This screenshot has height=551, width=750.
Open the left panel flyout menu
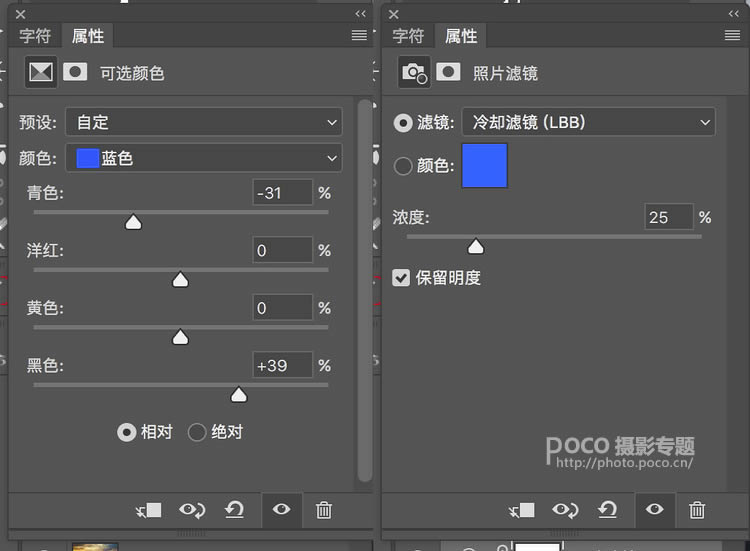359,36
